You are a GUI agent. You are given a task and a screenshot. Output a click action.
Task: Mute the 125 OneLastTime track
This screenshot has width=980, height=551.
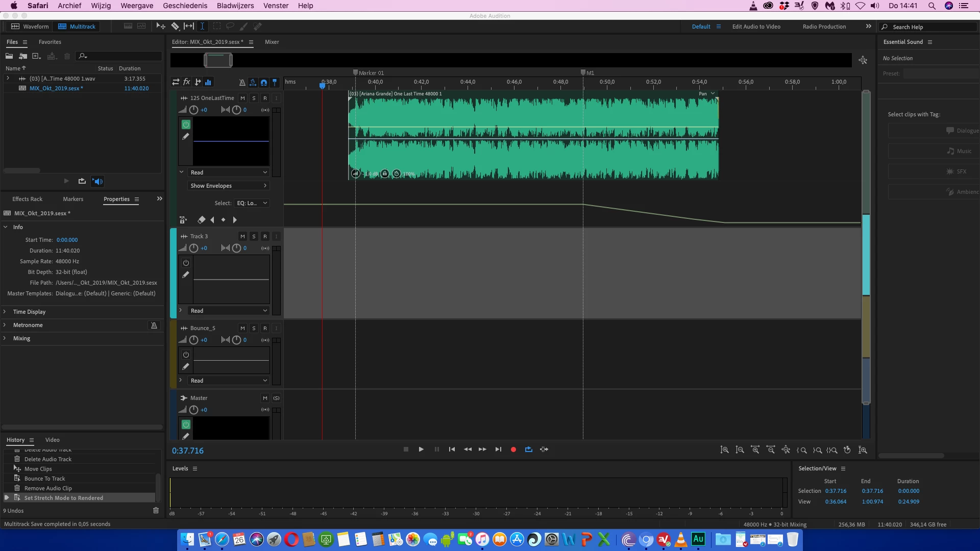click(x=242, y=98)
